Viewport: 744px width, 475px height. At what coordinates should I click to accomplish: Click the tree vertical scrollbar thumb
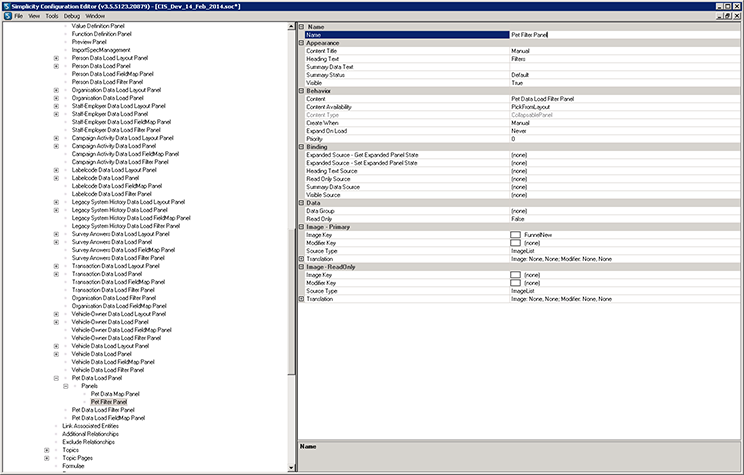click(x=291, y=302)
